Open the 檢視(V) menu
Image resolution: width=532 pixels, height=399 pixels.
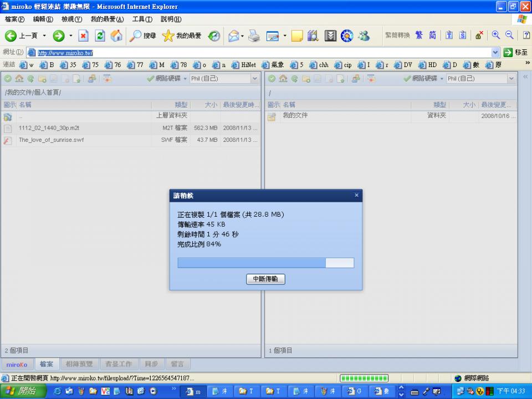(71, 19)
